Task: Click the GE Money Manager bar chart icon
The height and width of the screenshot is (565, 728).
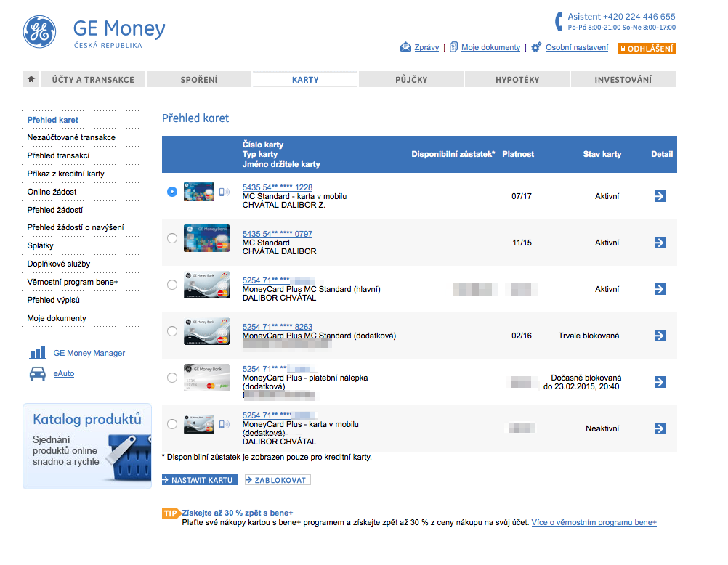Action: click(38, 353)
